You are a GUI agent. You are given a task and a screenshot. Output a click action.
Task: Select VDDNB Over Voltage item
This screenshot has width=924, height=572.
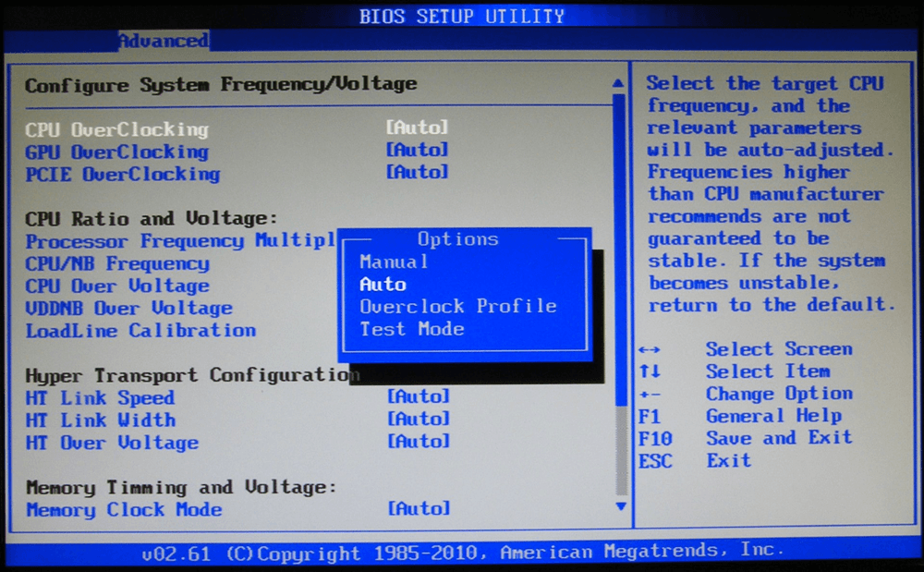[x=128, y=308]
